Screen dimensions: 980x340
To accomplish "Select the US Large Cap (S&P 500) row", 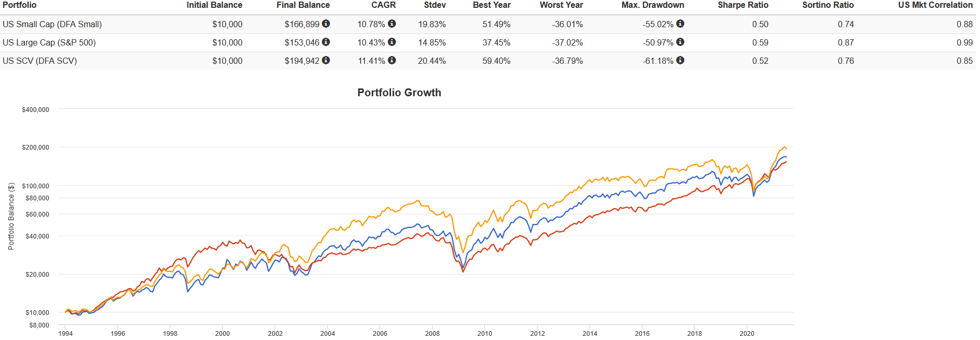I will [x=49, y=43].
